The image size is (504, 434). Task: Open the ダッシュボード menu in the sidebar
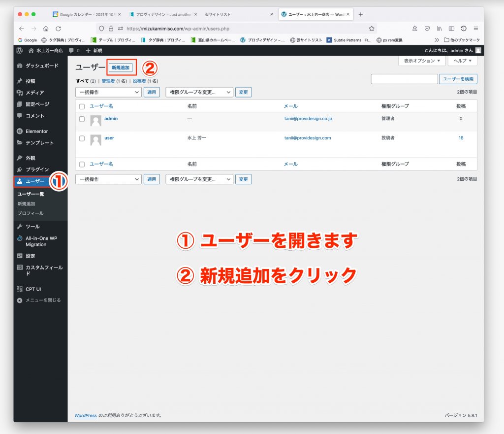coord(41,66)
